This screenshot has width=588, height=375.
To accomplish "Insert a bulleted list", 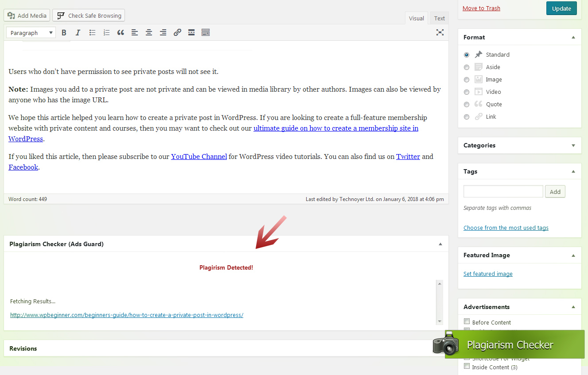I will [92, 32].
